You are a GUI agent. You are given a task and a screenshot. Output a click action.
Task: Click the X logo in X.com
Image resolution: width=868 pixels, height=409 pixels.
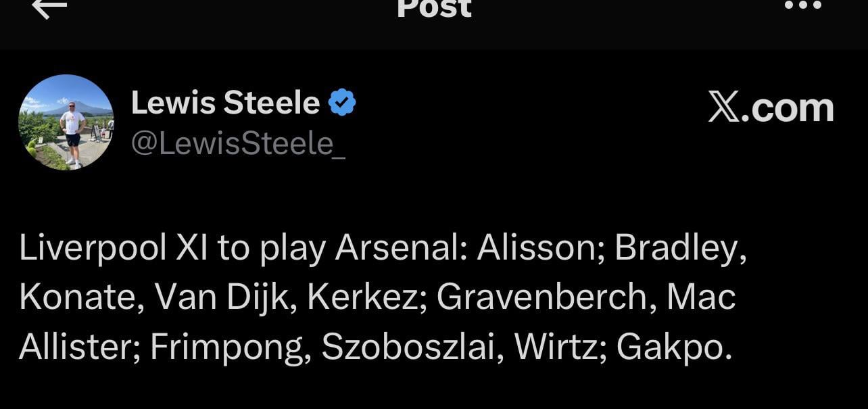[723, 108]
